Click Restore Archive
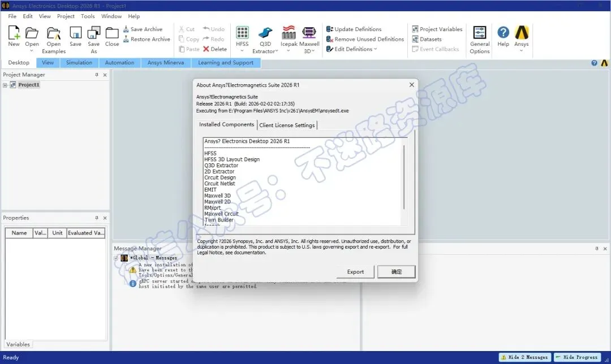The image size is (611, 364). (147, 40)
